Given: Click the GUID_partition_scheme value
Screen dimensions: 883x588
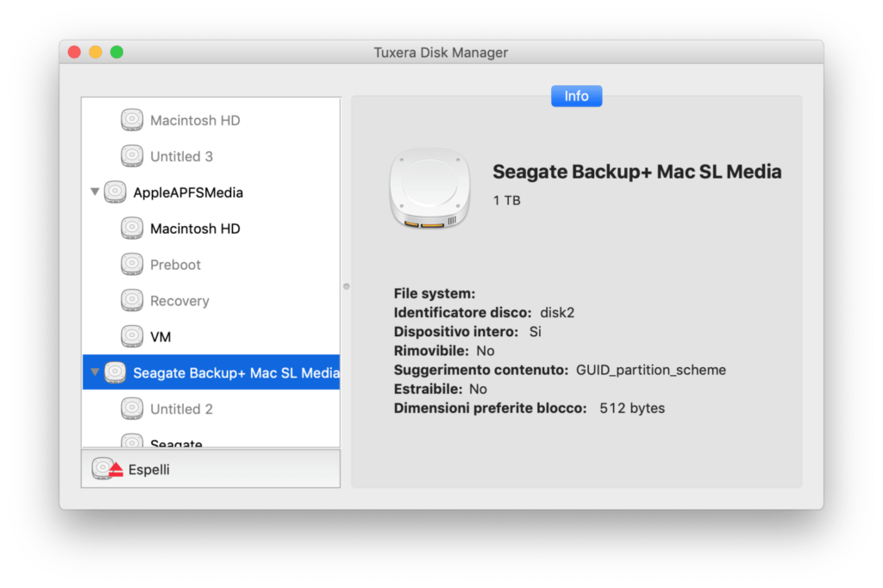Looking at the screenshot, I should [x=650, y=370].
